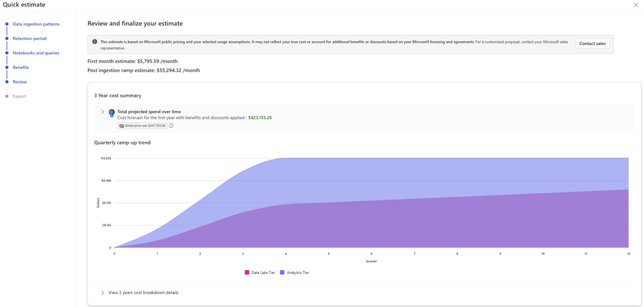Expand View 3 years cost breakdown details

click(102, 293)
